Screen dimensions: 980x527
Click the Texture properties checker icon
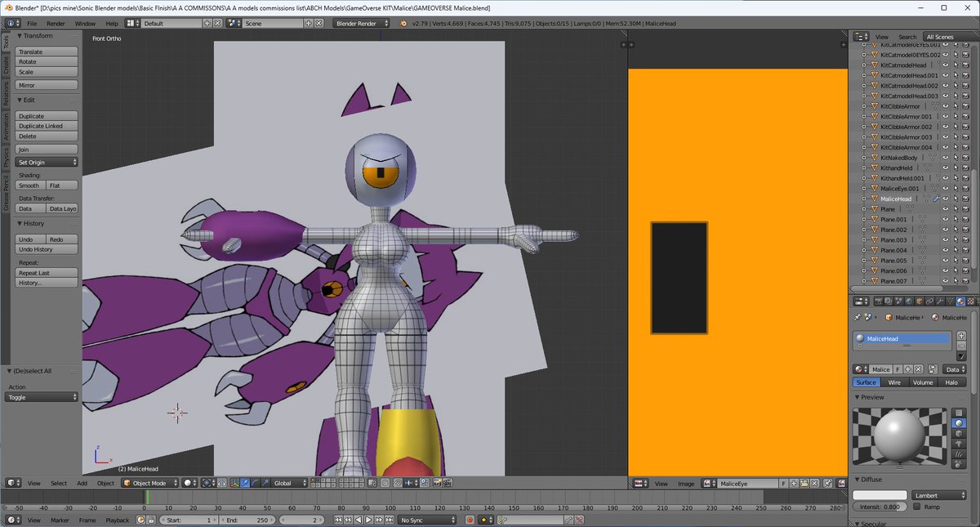[971, 301]
